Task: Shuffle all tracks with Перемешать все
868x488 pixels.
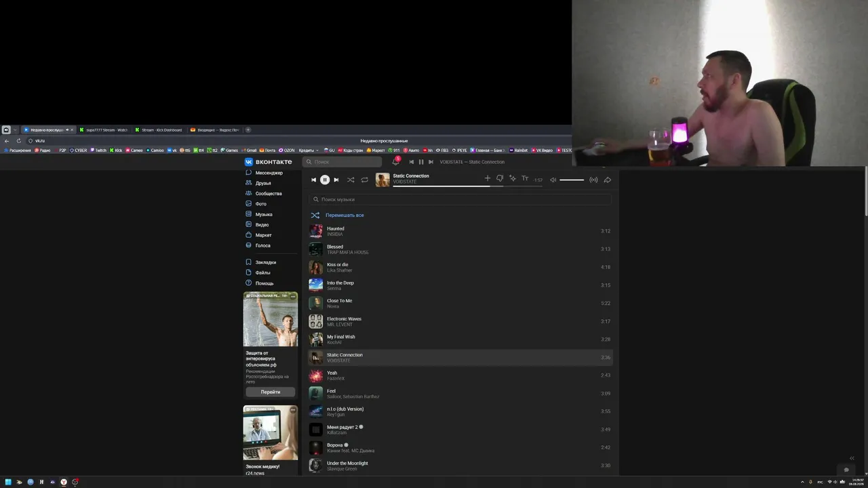Action: [338, 215]
